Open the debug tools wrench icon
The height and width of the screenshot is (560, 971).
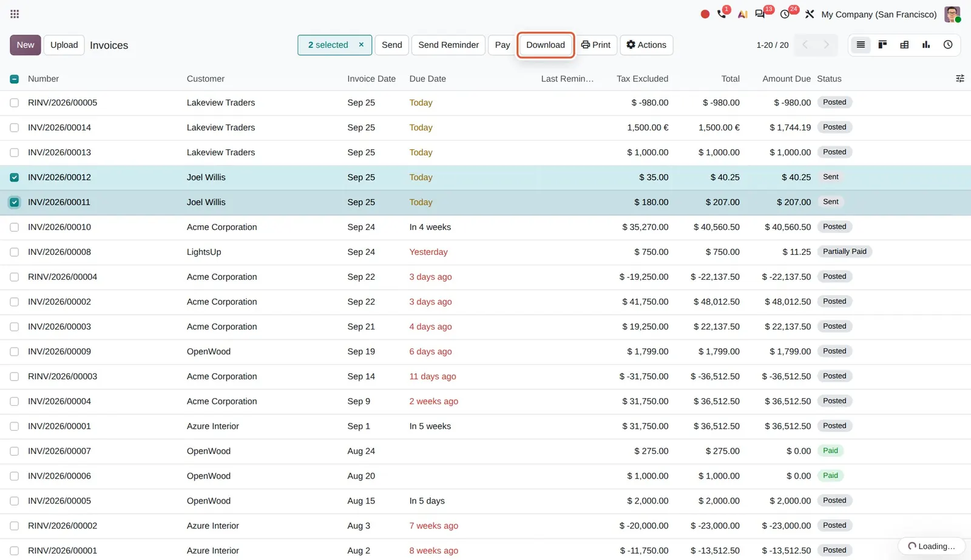(x=810, y=14)
